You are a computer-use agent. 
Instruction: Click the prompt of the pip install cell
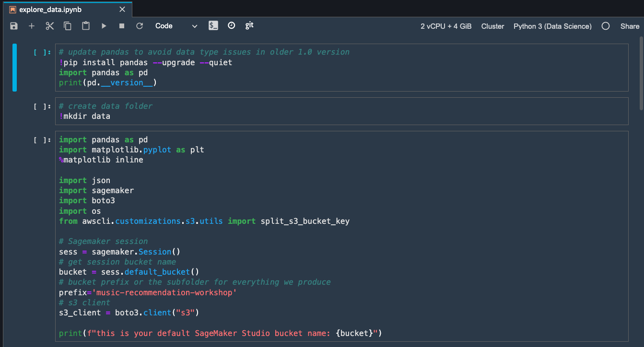42,52
